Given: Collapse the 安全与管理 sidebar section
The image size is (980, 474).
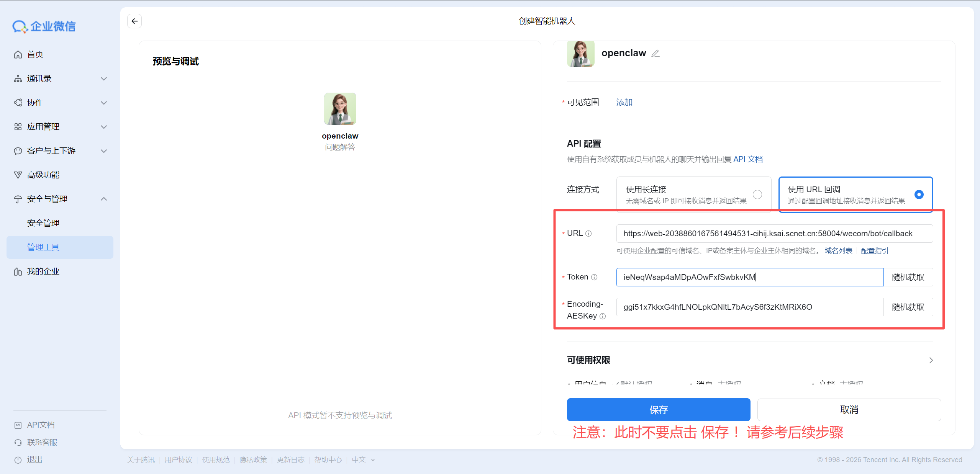Looking at the screenshot, I should 103,199.
